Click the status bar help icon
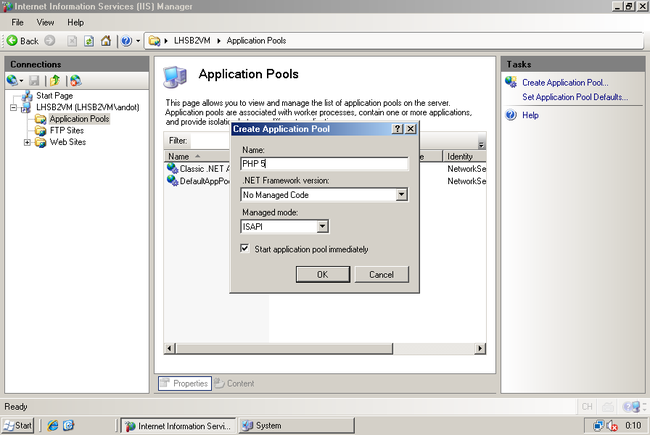650x435 pixels. point(632,407)
